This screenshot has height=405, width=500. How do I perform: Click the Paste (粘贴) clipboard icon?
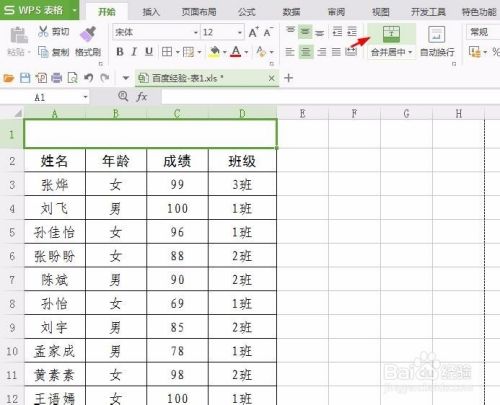tap(19, 35)
